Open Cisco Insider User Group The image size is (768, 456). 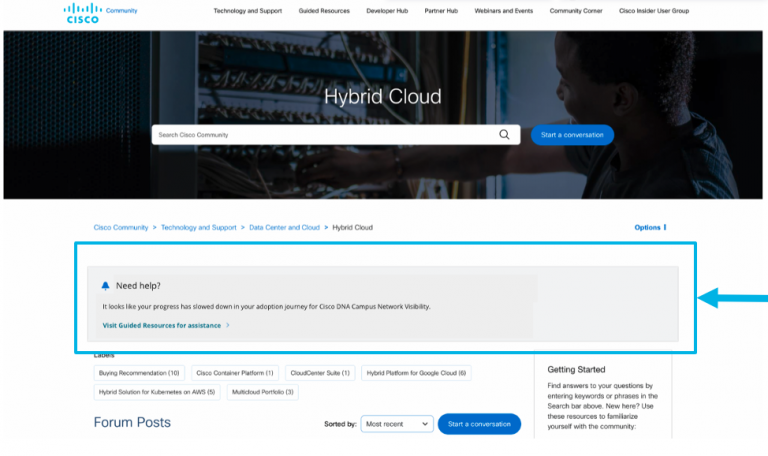[x=653, y=11]
